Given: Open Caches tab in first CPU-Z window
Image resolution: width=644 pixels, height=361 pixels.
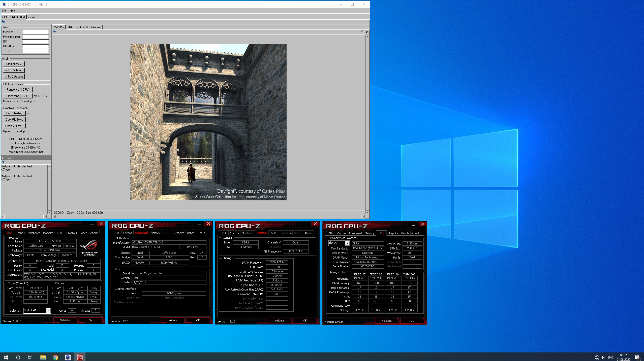Looking at the screenshot, I should [x=20, y=233].
